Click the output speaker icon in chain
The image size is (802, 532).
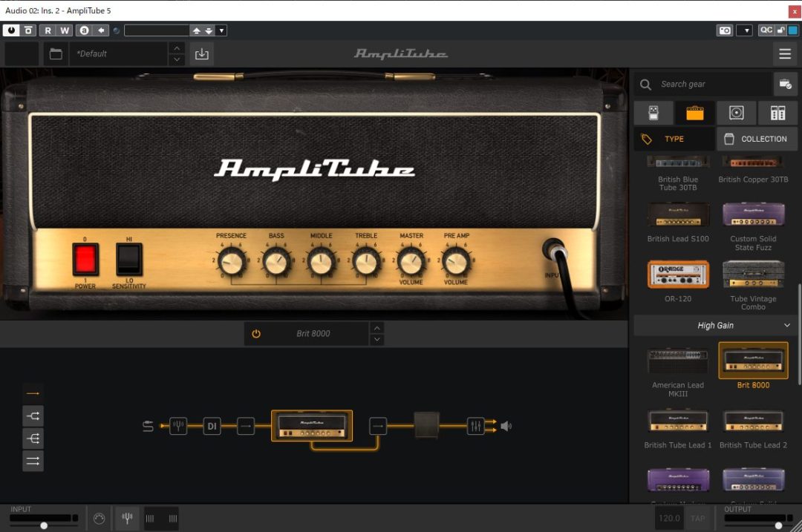click(x=506, y=426)
